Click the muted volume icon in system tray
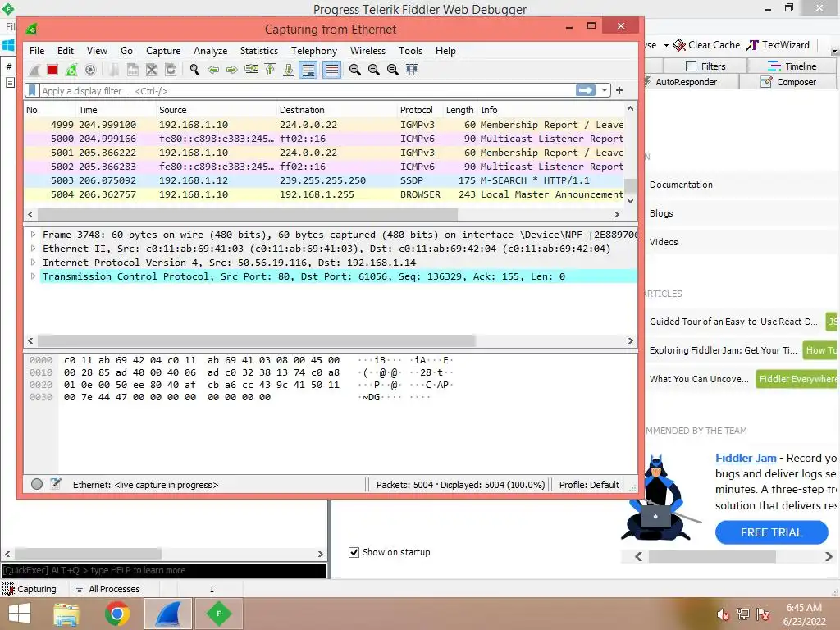 [724, 614]
